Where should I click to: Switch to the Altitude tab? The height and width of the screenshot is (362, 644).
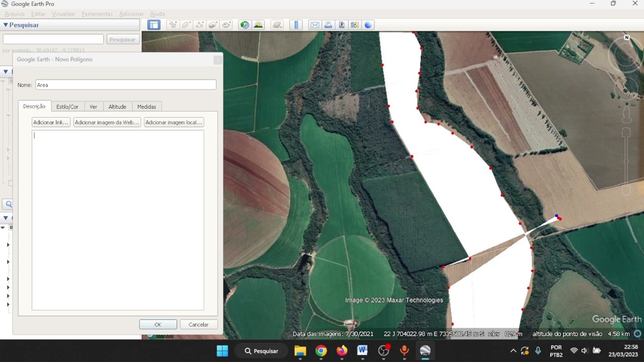pyautogui.click(x=117, y=107)
